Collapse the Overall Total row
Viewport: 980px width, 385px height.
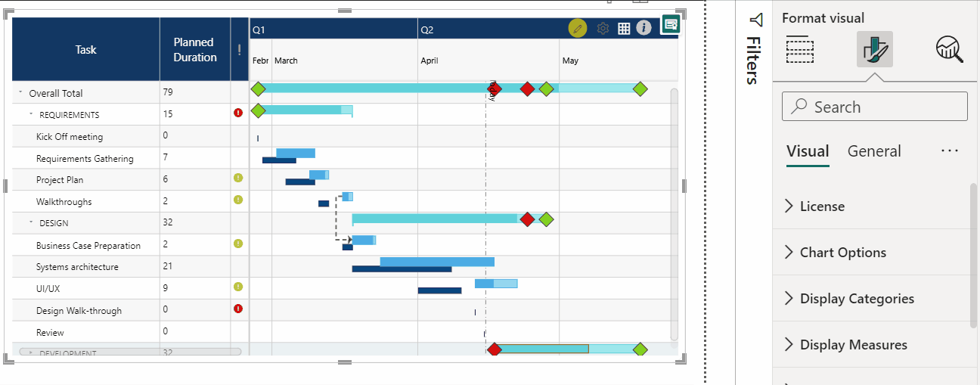[x=20, y=92]
